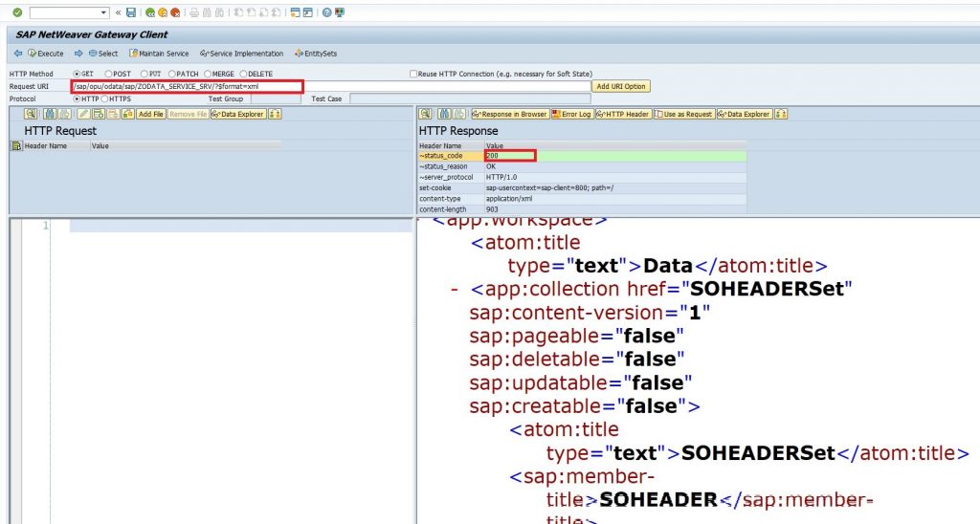Click the Save floppy disk icon
Screen dimensions: 980x524
pos(130,12)
